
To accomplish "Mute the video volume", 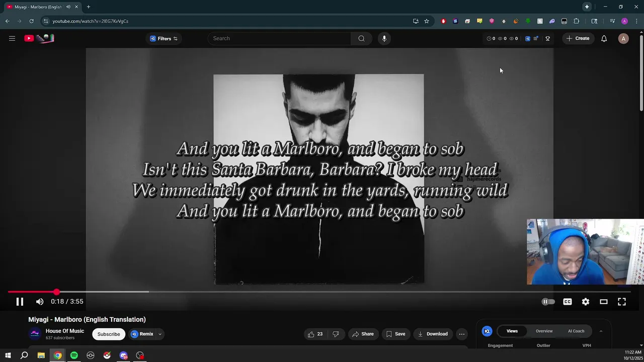I will [x=40, y=302].
